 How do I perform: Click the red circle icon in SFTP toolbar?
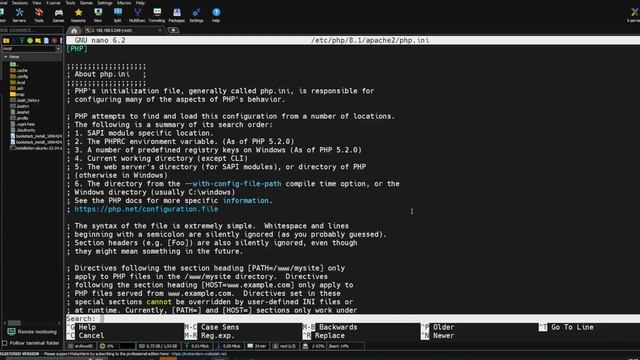tap(54, 41)
